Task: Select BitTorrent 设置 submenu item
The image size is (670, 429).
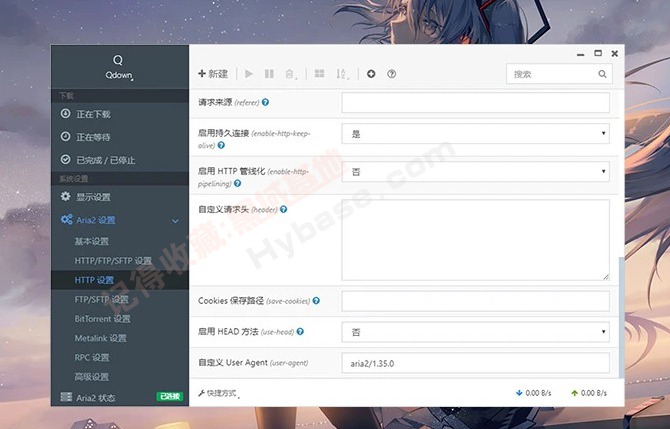Action: [102, 319]
